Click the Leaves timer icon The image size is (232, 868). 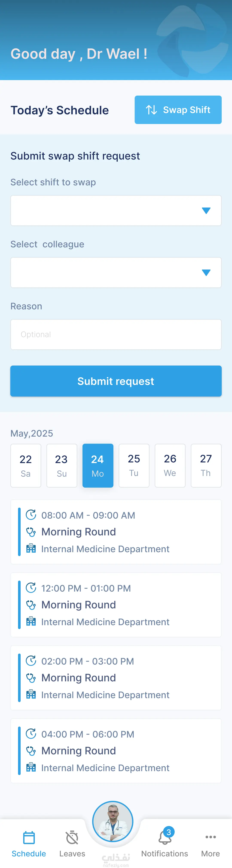72,838
